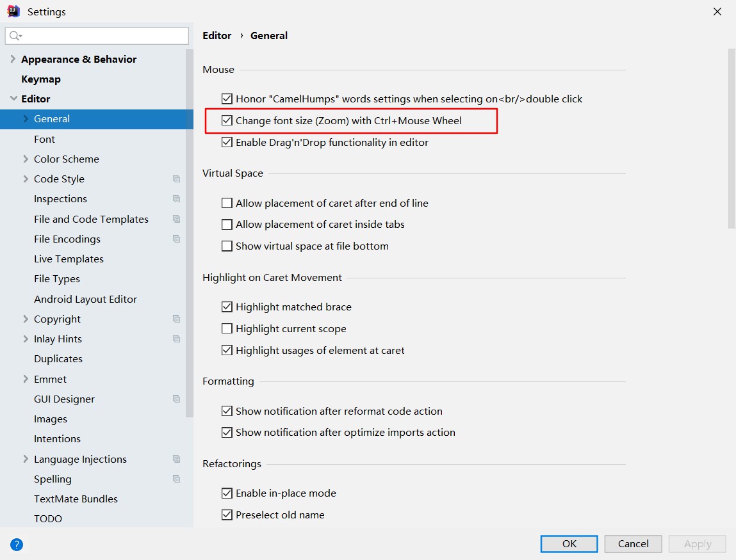Screen dimensions: 736x560
Task: Focus the settings search field
Action: click(102, 36)
